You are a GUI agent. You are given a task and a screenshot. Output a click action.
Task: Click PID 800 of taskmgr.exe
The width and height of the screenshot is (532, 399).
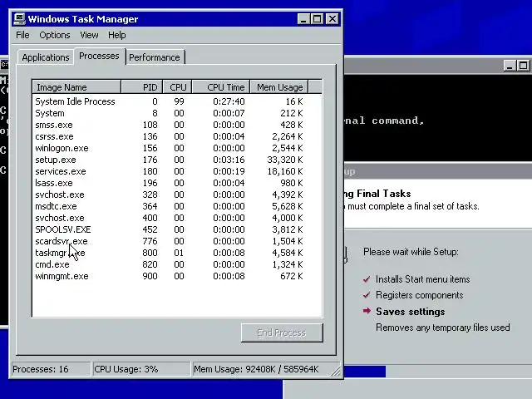coord(150,253)
